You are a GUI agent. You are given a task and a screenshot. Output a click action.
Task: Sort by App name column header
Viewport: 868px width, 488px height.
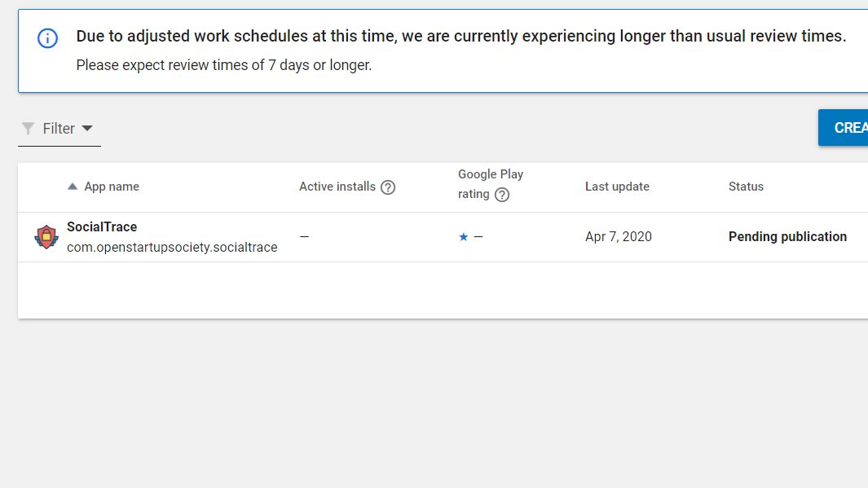point(112,187)
